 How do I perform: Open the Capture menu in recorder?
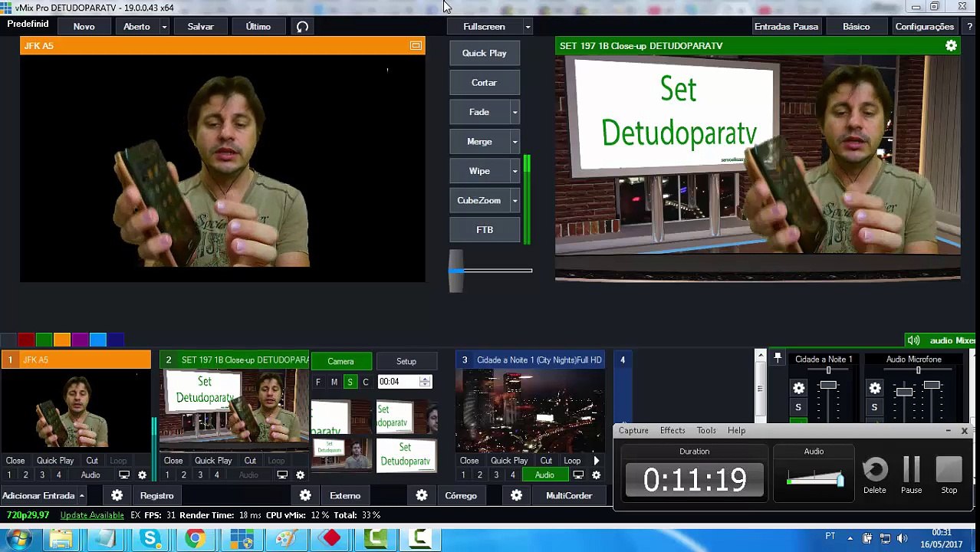(633, 431)
